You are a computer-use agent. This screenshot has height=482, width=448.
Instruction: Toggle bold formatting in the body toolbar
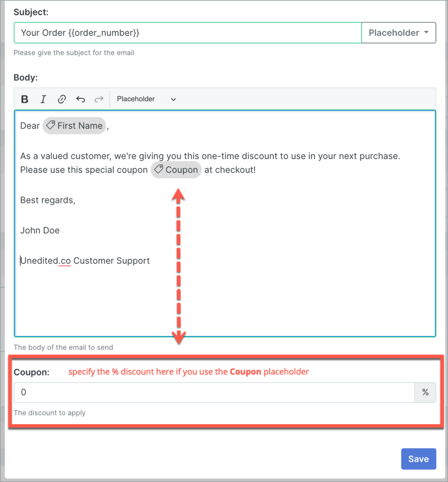click(24, 99)
